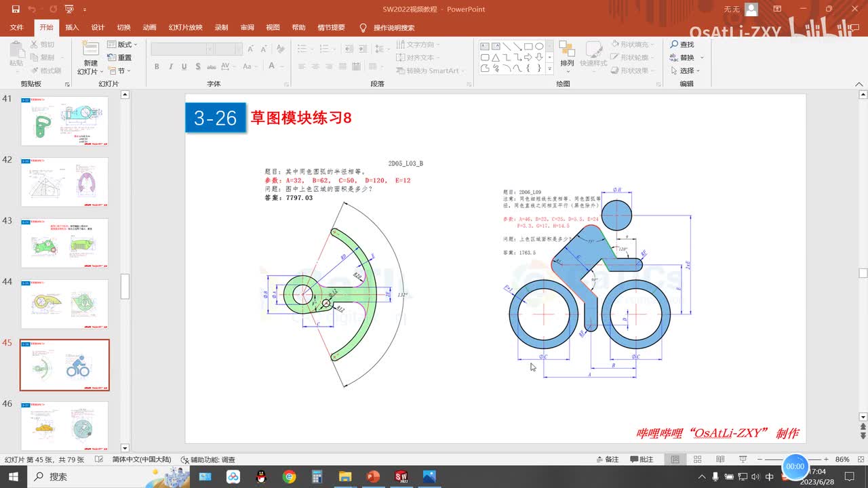The image size is (868, 488).
Task: Open character spacing AV dropdown
Action: [229, 66]
